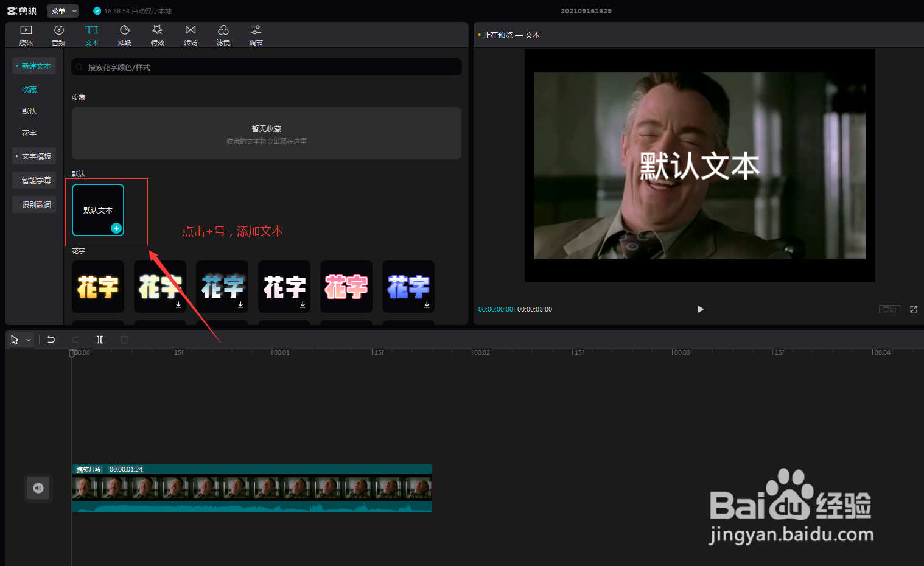
Task: Select the 默认 category in sidebar
Action: pyautogui.click(x=29, y=111)
